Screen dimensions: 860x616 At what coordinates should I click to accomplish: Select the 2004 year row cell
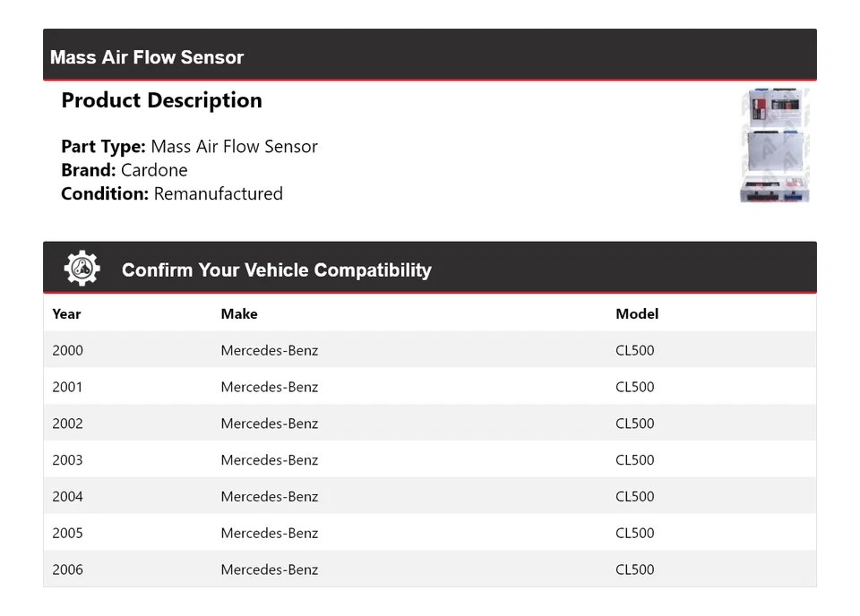point(67,497)
